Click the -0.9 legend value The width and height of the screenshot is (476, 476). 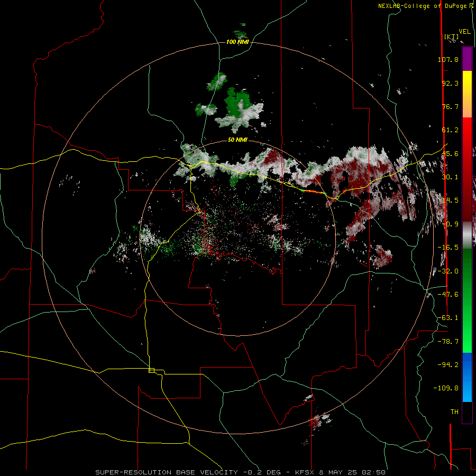pyautogui.click(x=450, y=224)
